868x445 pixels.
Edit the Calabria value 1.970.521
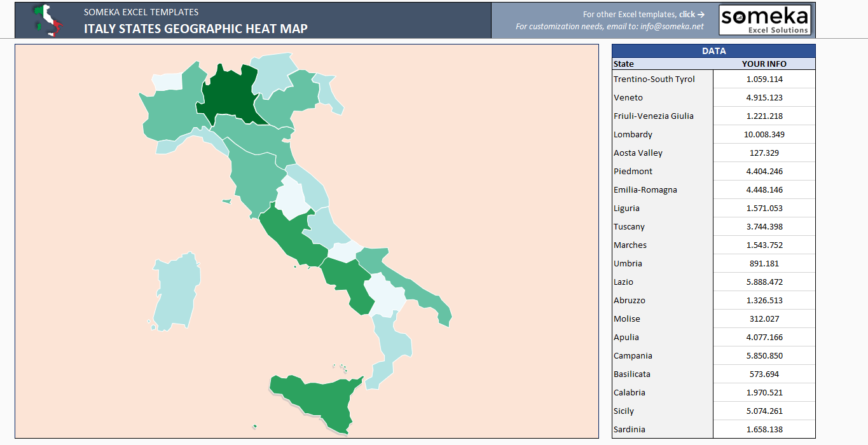click(764, 392)
